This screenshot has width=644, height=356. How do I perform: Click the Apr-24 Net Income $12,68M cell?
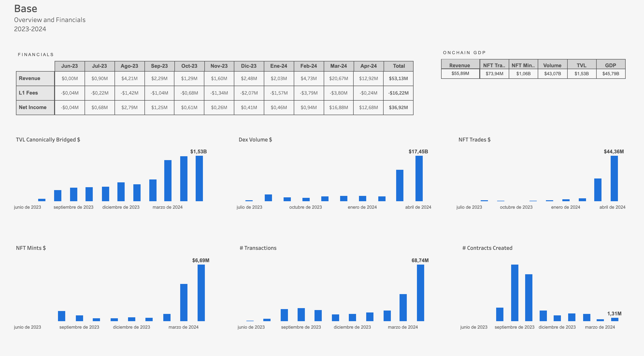(x=368, y=107)
